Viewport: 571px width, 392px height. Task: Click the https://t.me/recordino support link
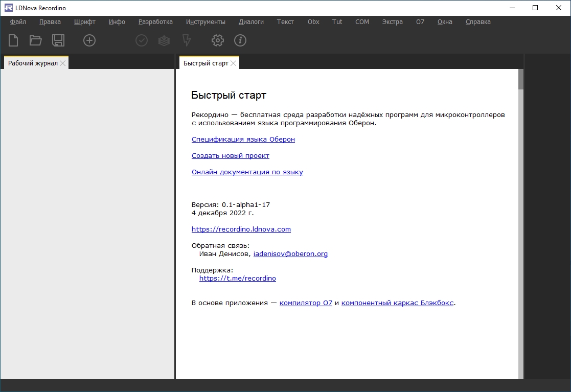pyautogui.click(x=237, y=279)
